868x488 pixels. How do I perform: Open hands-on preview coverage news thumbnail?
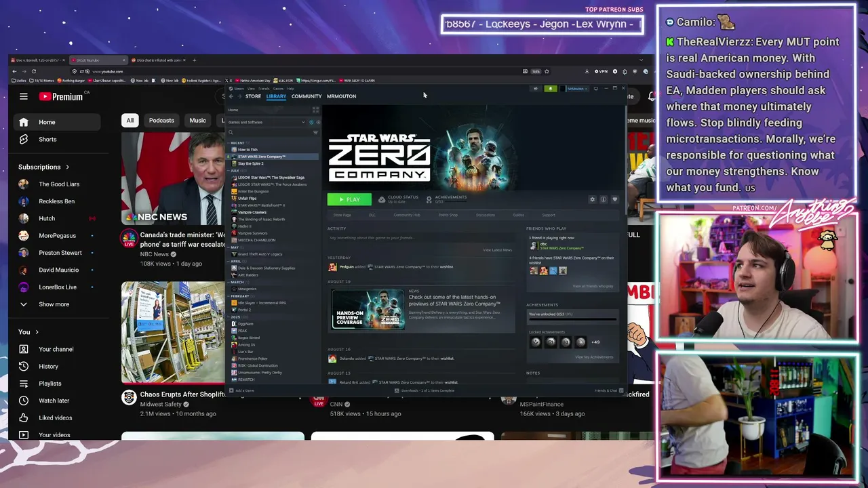coord(368,309)
